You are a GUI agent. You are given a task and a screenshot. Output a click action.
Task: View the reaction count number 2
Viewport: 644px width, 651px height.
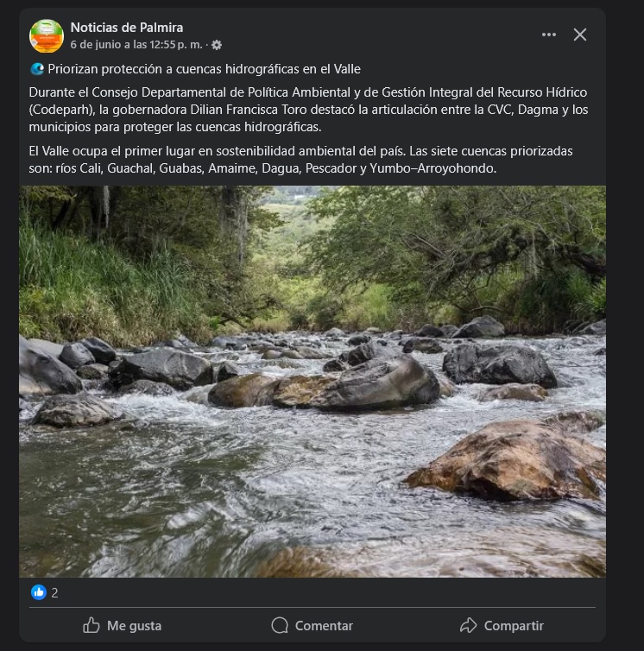pos(54,593)
